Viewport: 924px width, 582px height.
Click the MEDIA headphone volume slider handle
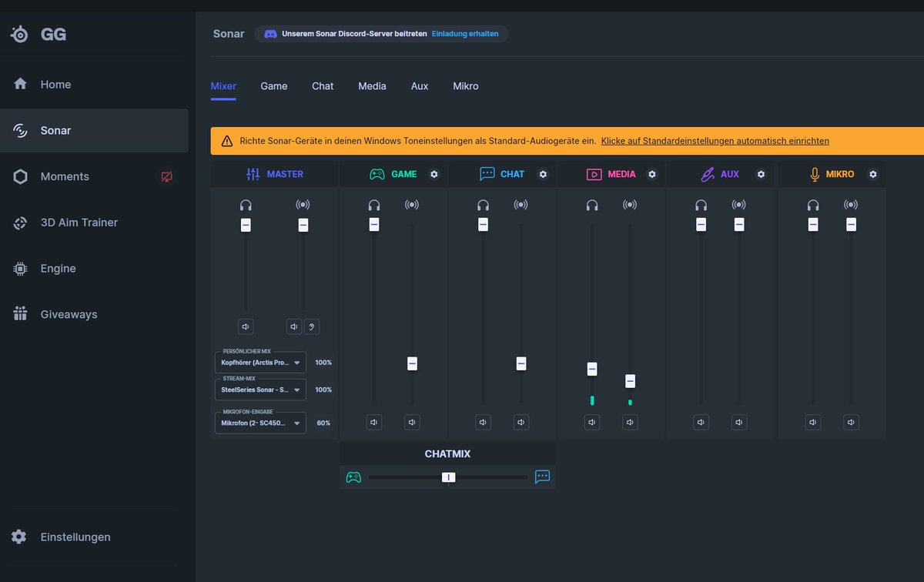[592, 369]
